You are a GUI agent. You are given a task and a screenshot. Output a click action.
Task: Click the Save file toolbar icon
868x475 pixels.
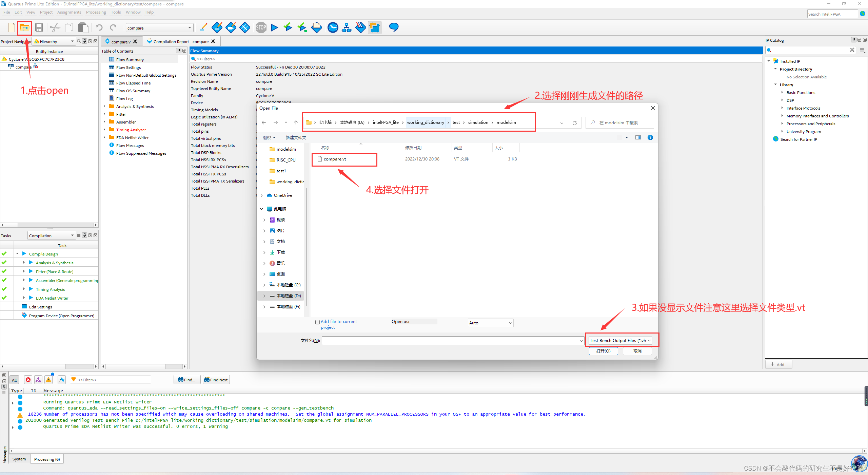click(39, 28)
